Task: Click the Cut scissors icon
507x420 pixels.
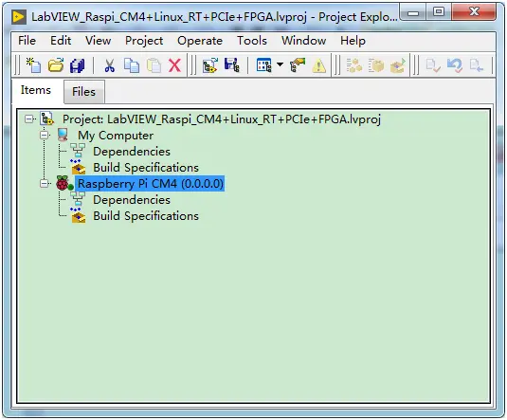Action: (110, 65)
